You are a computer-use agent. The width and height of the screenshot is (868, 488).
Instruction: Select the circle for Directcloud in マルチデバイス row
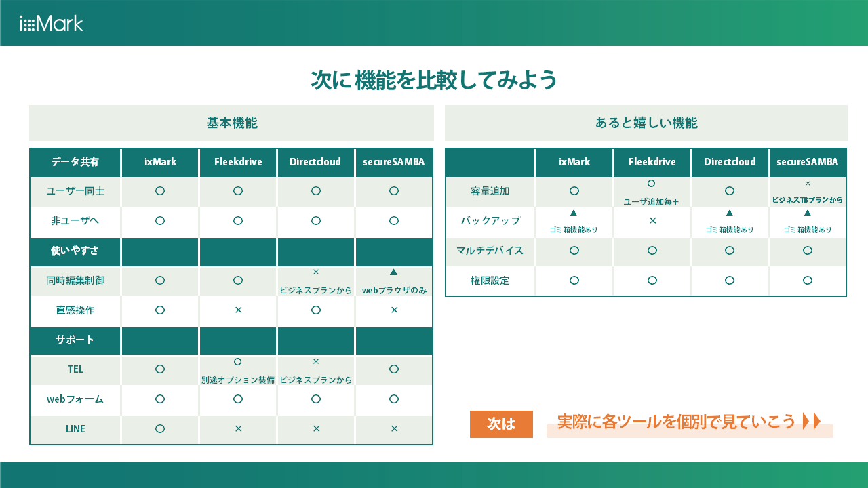730,250
